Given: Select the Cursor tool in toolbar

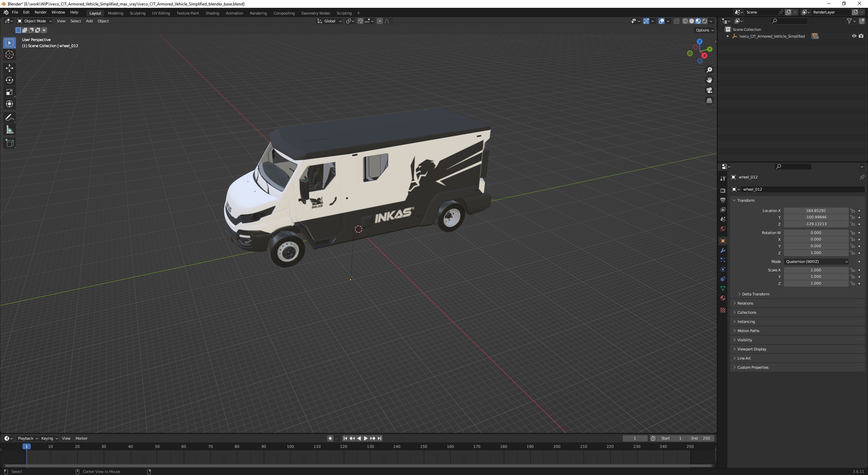Looking at the screenshot, I should point(9,55).
